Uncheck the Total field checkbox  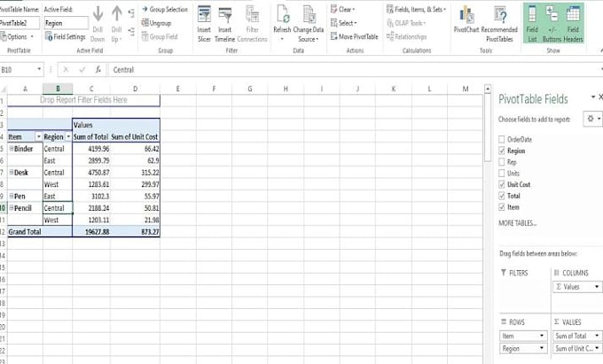[502, 196]
